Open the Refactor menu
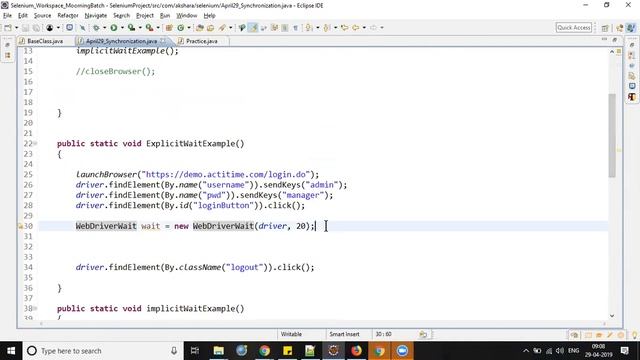 pyautogui.click(x=68, y=16)
